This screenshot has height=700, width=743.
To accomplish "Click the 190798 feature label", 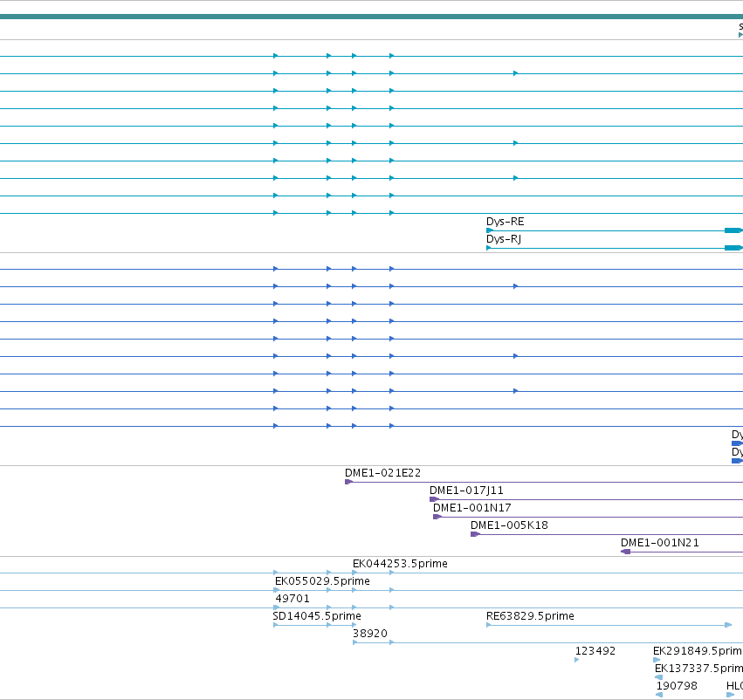I will pyautogui.click(x=677, y=686).
